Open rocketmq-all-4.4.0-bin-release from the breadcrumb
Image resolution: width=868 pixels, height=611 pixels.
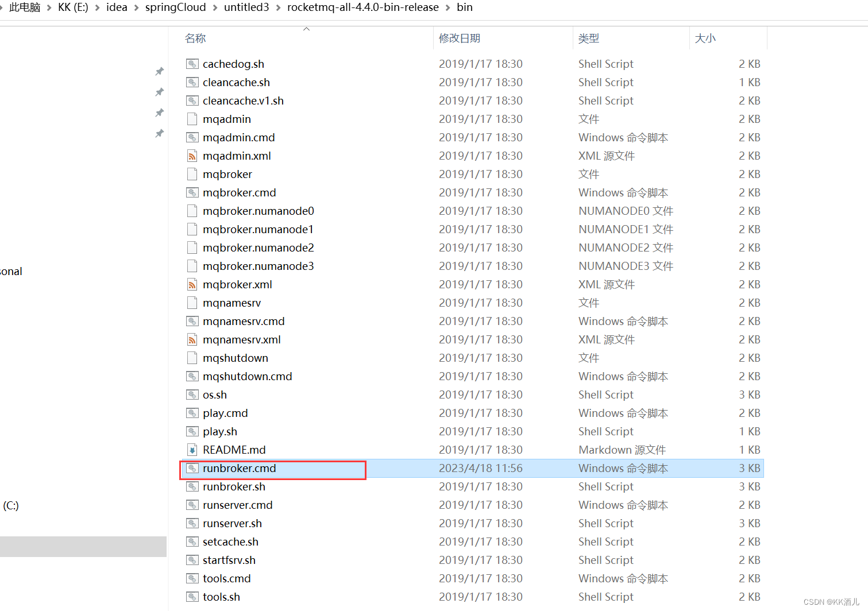pyautogui.click(x=362, y=7)
